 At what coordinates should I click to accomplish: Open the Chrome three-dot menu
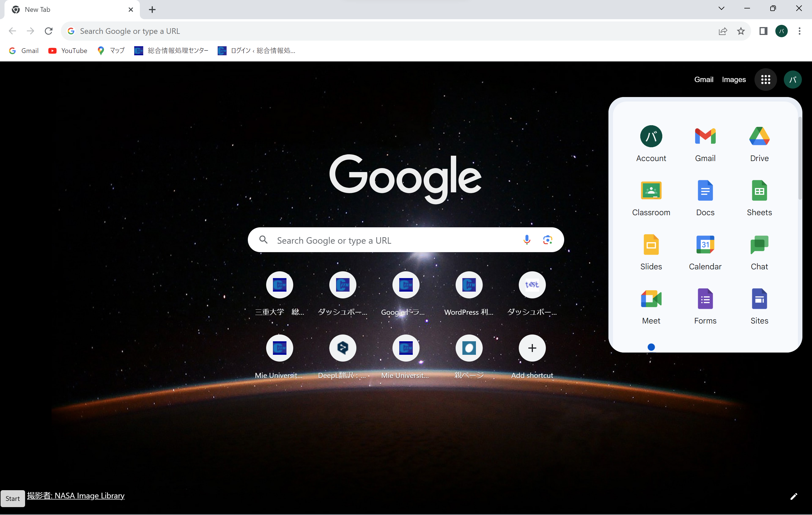(799, 31)
